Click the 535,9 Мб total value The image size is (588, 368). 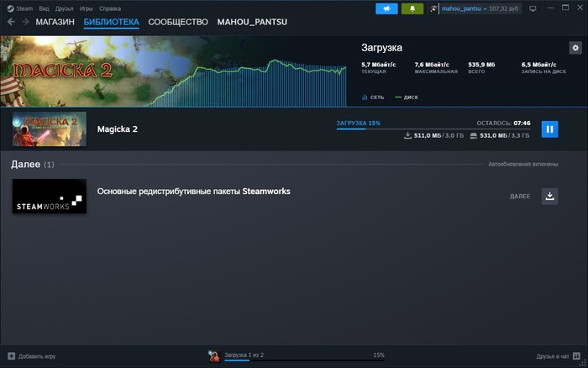[481, 65]
